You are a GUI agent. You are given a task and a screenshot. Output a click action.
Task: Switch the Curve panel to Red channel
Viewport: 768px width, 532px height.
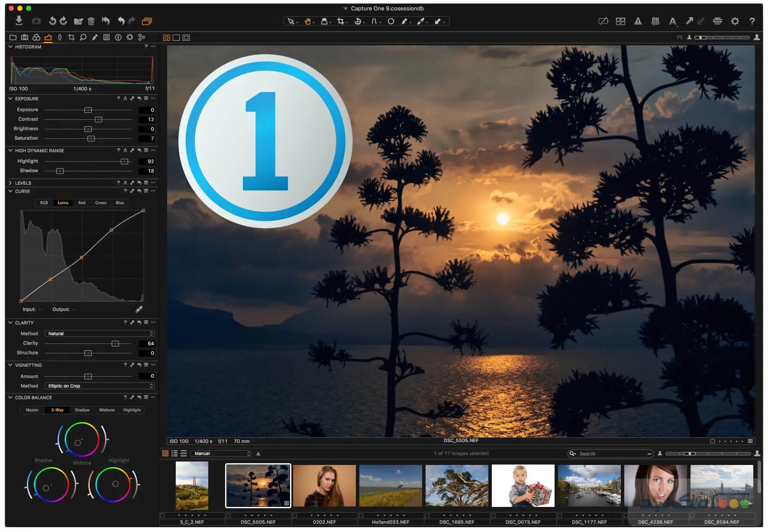tap(82, 202)
